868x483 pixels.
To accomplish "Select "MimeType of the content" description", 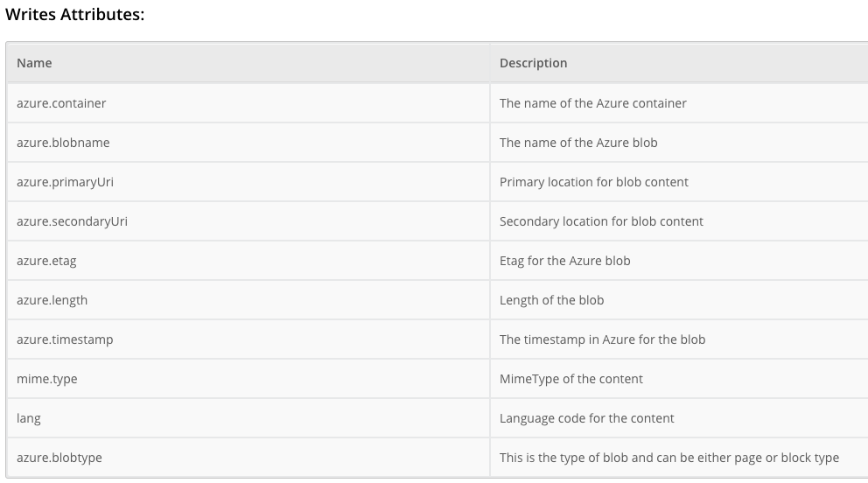I will click(570, 379).
